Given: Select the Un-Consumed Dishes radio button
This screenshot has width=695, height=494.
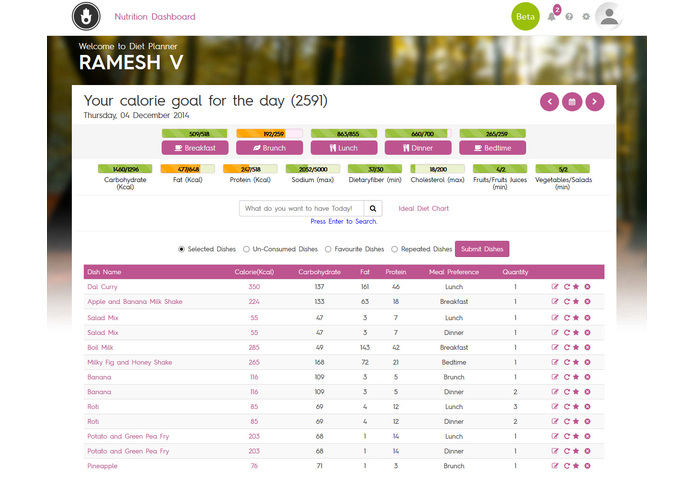Looking at the screenshot, I should pyautogui.click(x=246, y=249).
